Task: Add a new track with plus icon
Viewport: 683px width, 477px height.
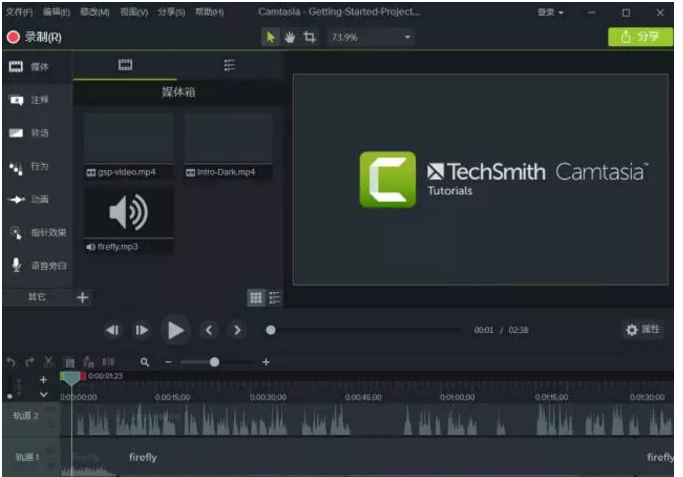Action: click(x=43, y=380)
